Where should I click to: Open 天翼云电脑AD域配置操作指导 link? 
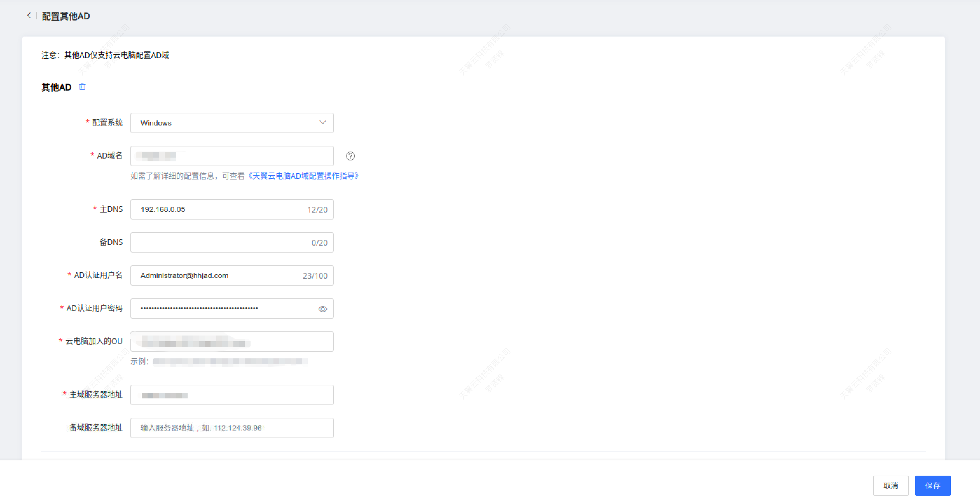click(303, 176)
